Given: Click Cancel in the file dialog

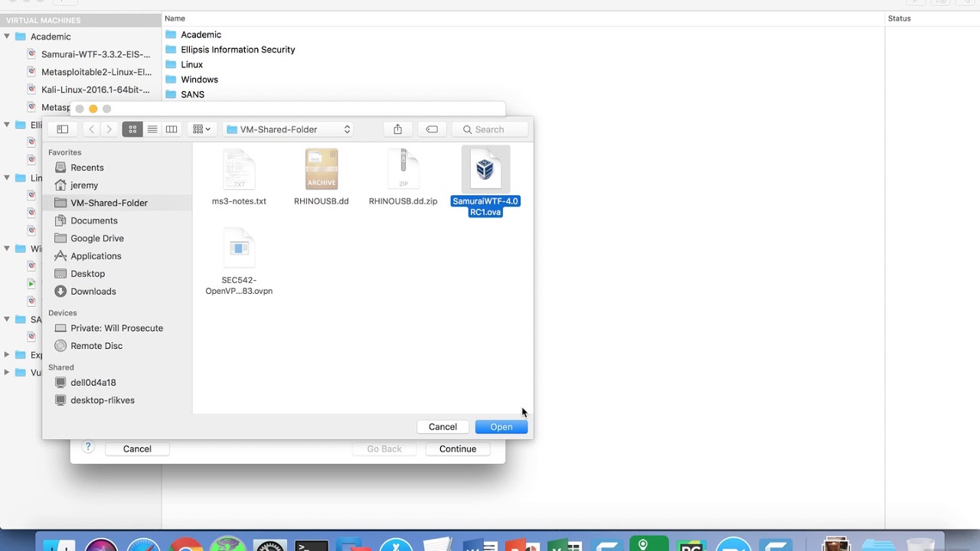Looking at the screenshot, I should [443, 426].
